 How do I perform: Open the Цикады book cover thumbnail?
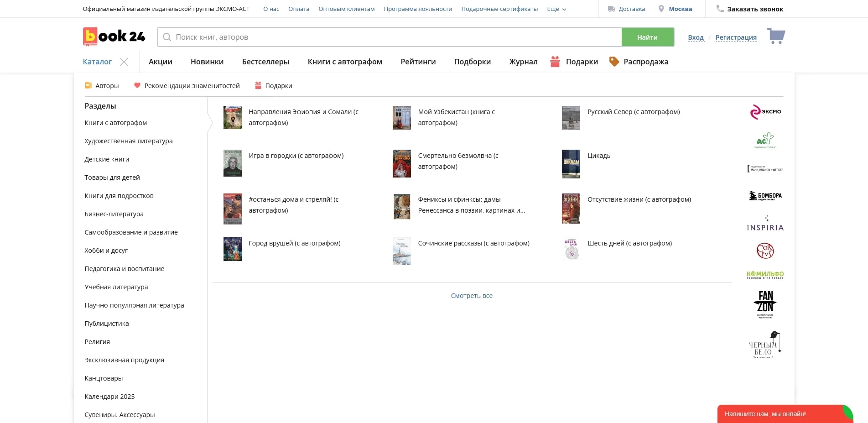point(571,164)
